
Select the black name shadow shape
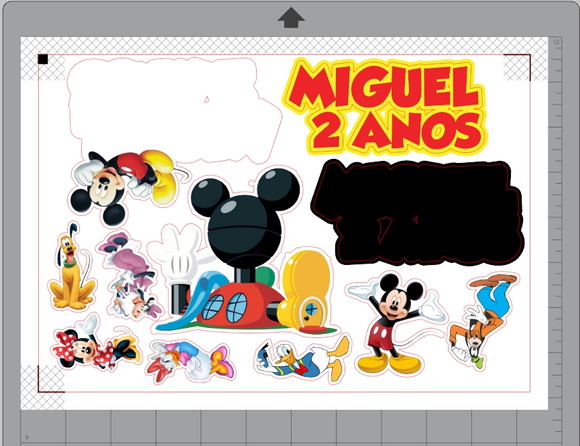pyautogui.click(x=418, y=213)
